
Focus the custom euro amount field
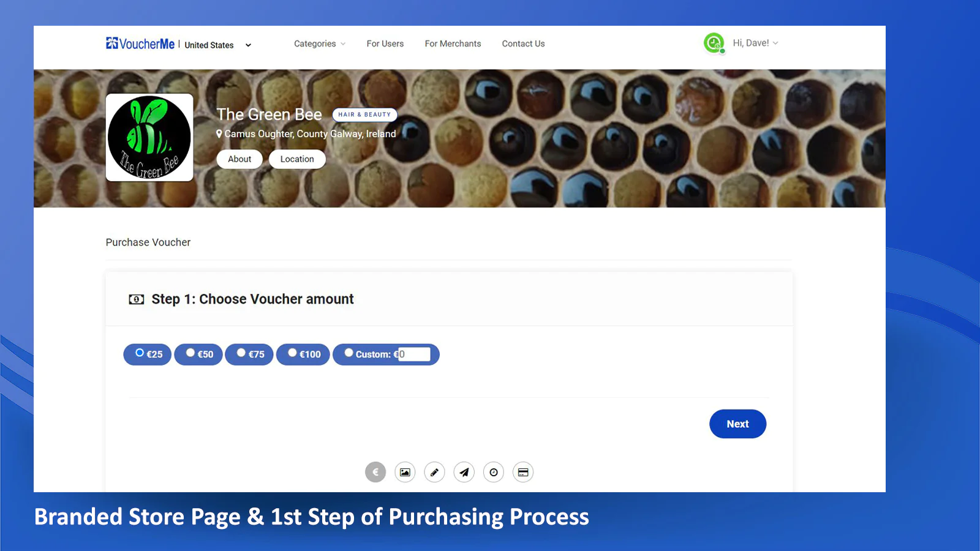(414, 354)
